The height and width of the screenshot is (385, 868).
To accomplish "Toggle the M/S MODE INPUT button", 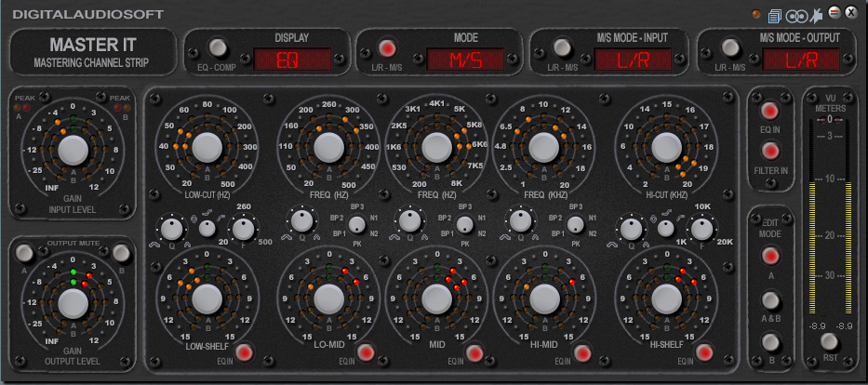I will click(562, 47).
